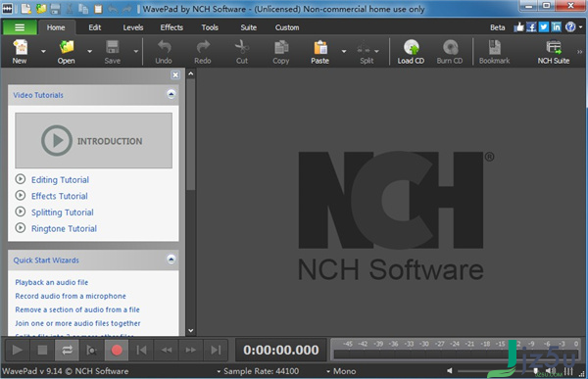Show more toolbar items with the chevron
This screenshot has width=588, height=379.
coord(579,52)
